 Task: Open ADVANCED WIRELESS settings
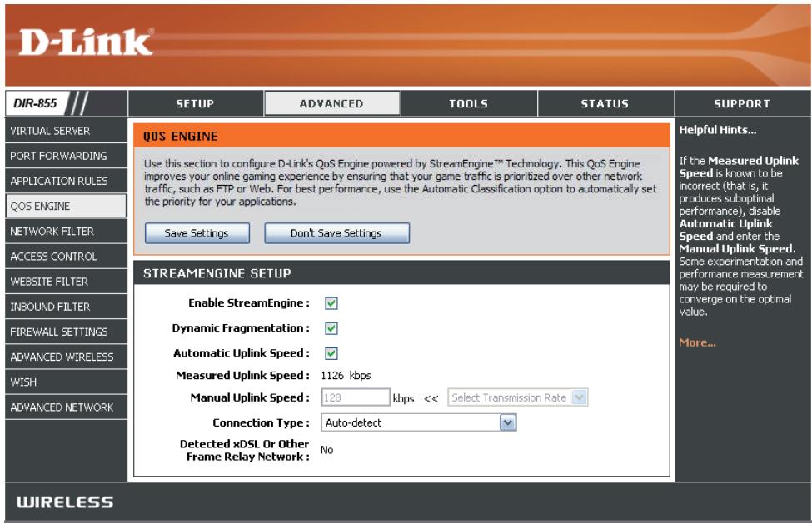66,357
